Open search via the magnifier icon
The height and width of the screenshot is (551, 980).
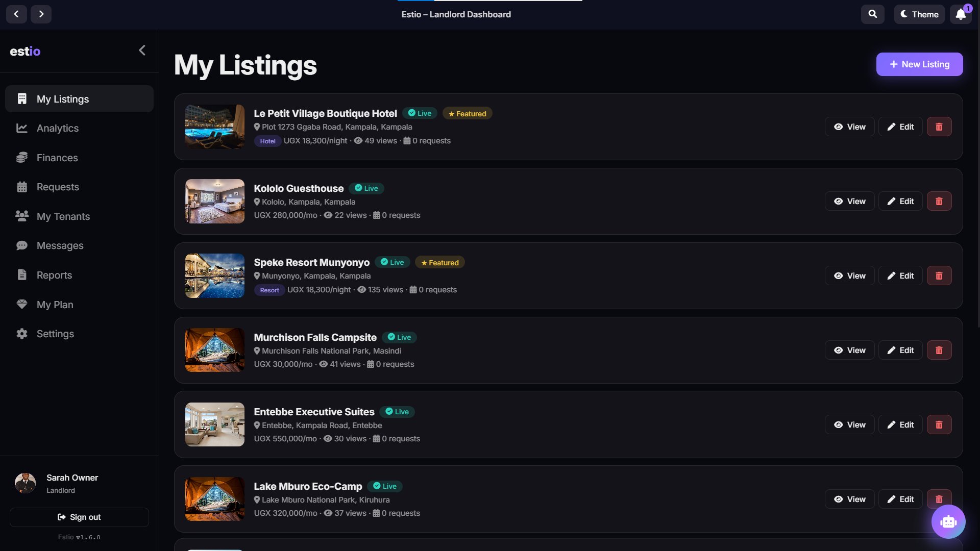click(873, 14)
